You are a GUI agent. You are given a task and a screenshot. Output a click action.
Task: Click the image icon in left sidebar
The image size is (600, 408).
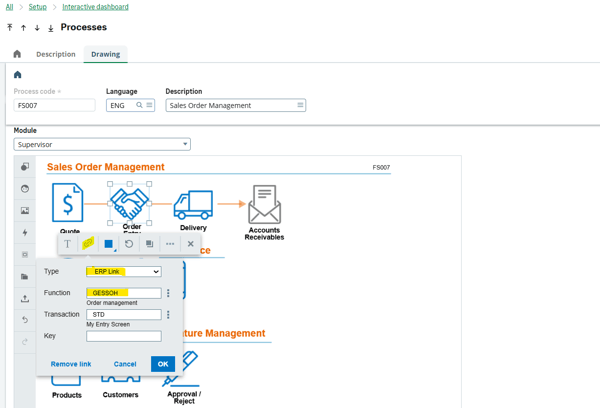[x=25, y=211]
